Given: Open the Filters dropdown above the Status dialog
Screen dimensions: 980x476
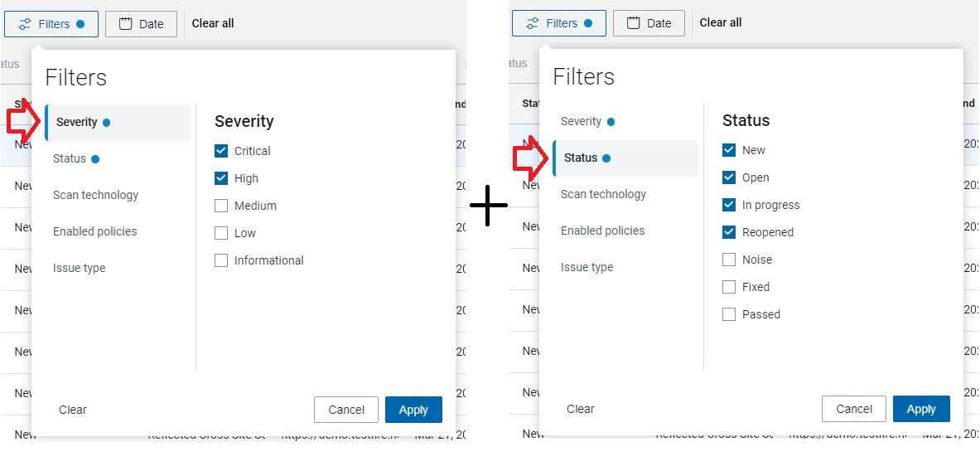Looking at the screenshot, I should pos(558,23).
